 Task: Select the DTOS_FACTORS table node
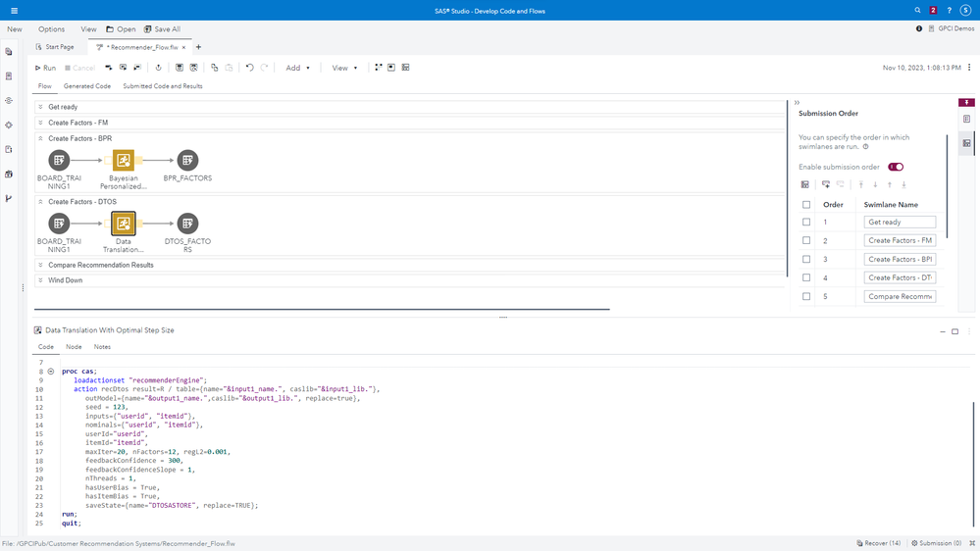click(x=187, y=224)
